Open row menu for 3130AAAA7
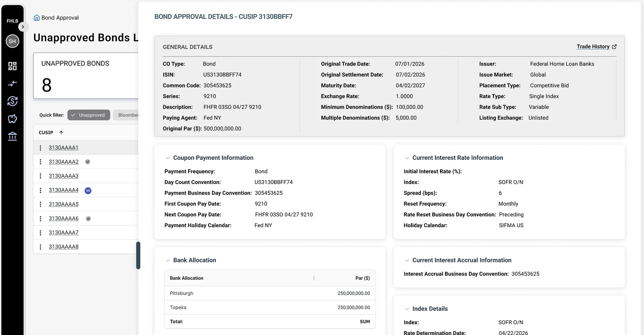 coord(41,233)
